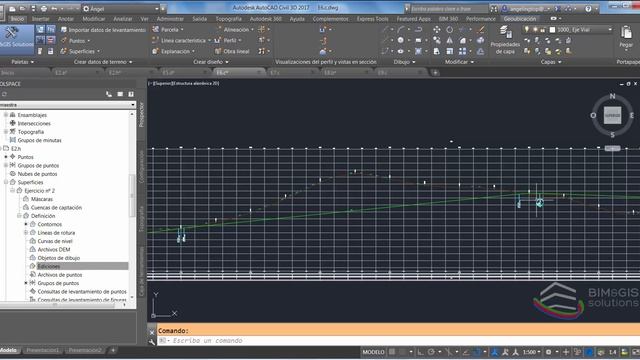640x360 pixels.
Task: Click the print icon in quick access toolbar
Action: (x=44, y=9)
